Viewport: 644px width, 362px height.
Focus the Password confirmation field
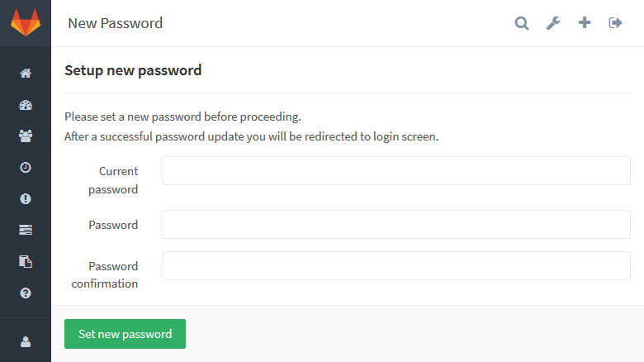pos(396,266)
